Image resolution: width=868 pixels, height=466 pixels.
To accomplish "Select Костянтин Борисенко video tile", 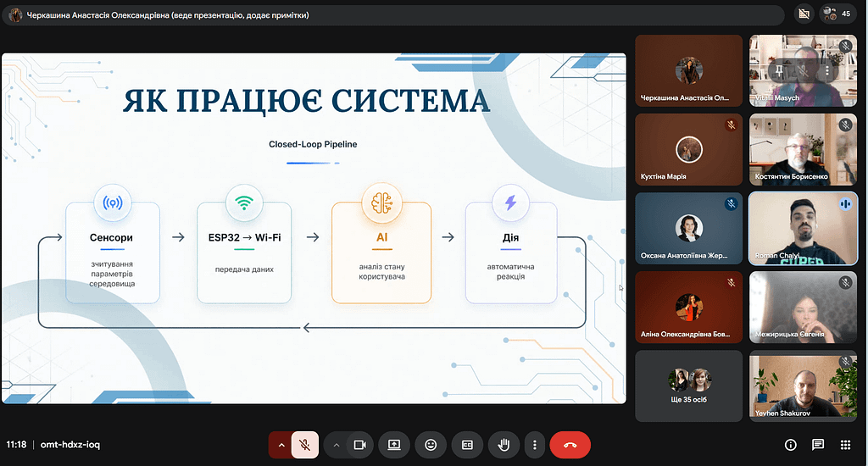I will click(804, 149).
